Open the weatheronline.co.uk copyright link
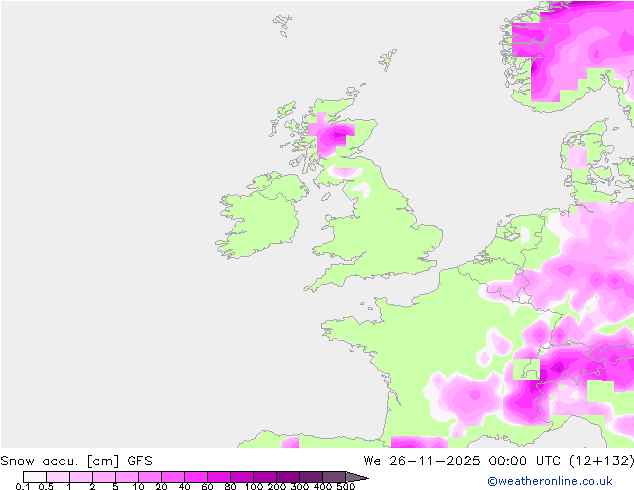Image resolution: width=634 pixels, height=490 pixels. coord(550,481)
